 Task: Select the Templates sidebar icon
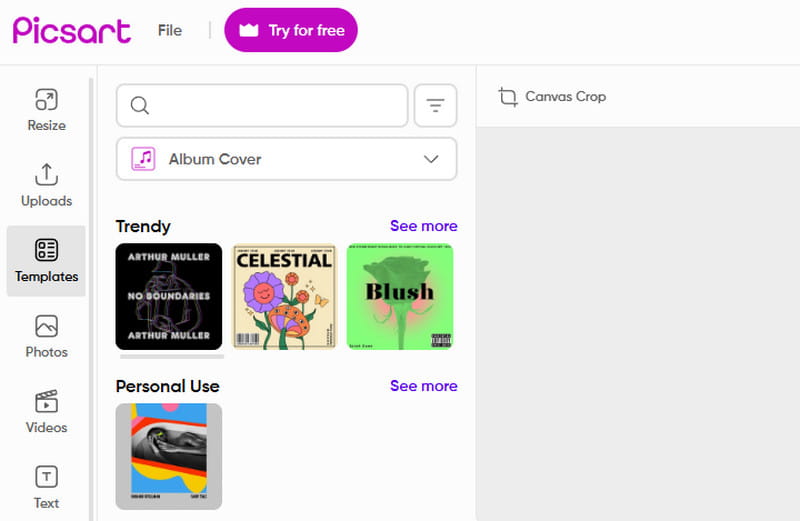tap(46, 261)
